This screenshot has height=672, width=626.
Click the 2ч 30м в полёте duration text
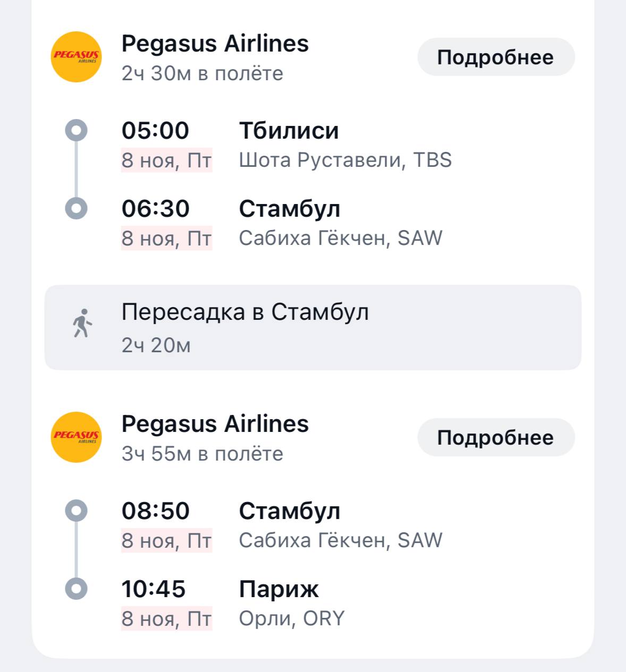point(202,73)
